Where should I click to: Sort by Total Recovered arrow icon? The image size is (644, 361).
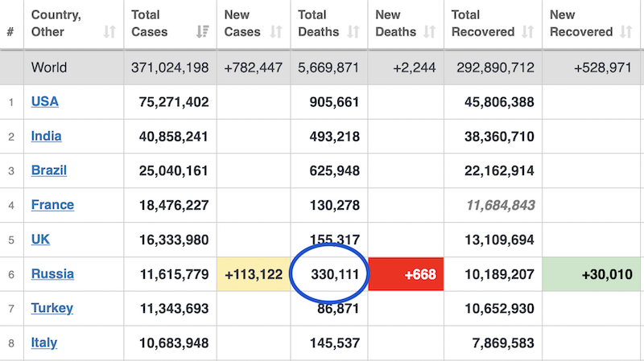point(528,32)
